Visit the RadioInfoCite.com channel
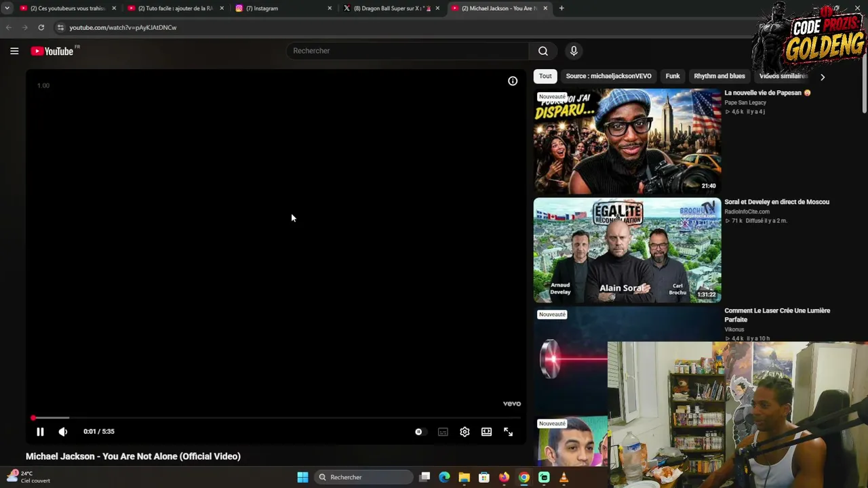 (x=747, y=212)
